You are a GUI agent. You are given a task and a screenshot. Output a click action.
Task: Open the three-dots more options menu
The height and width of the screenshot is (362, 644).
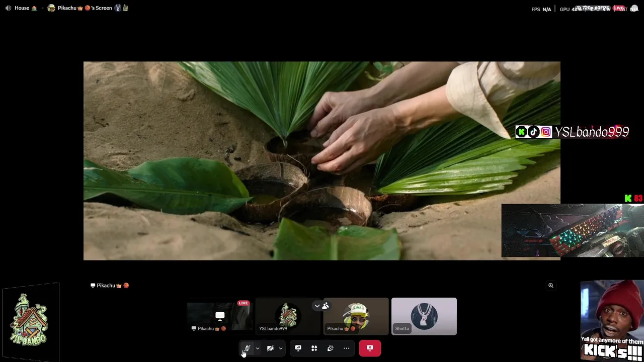[x=346, y=348]
